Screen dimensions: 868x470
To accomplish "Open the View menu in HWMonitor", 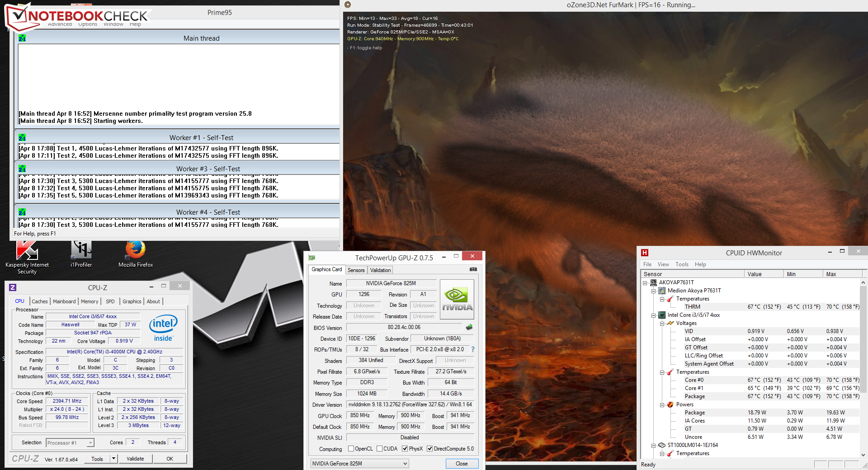I will coord(663,264).
